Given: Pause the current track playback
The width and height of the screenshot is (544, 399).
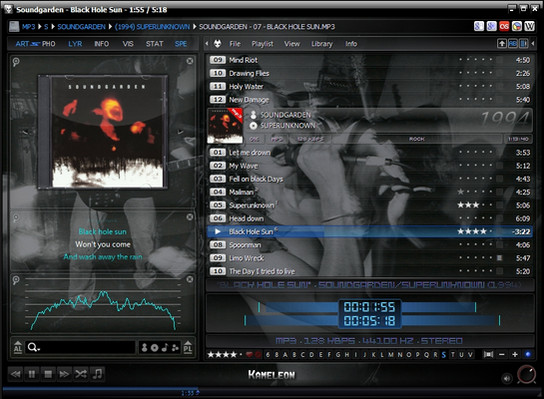Looking at the screenshot, I should [x=32, y=374].
